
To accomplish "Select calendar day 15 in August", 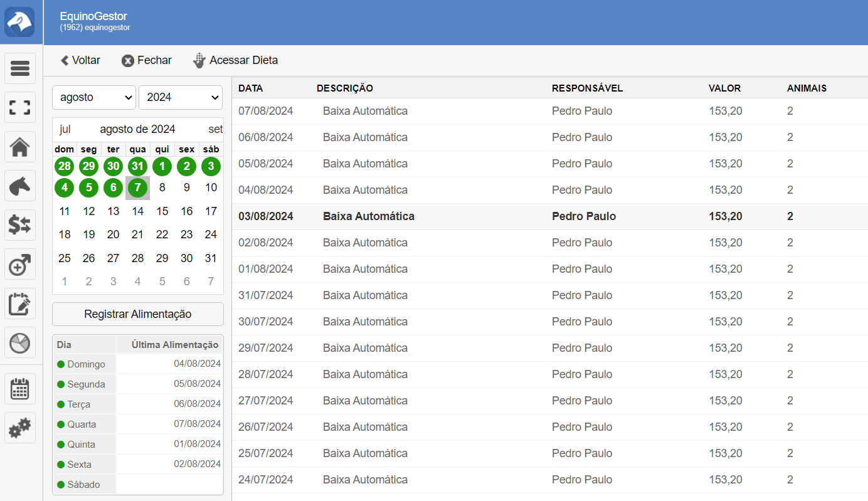I will 162,211.
